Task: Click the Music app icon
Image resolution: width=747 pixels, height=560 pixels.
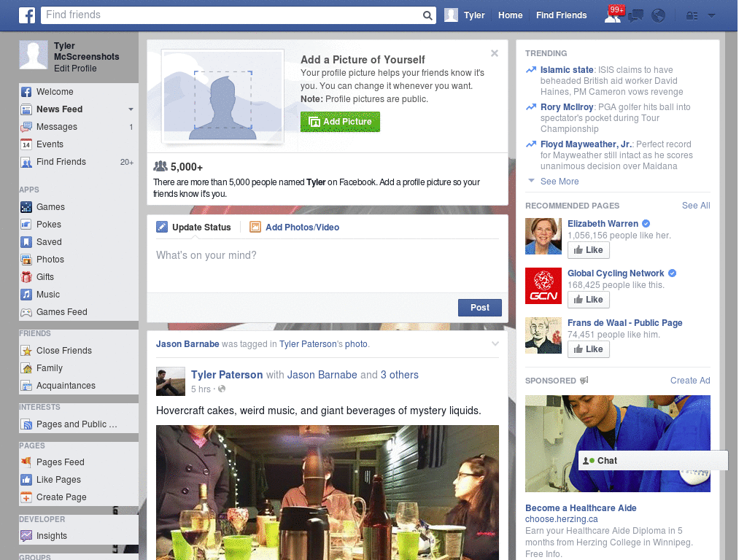Action: pos(26,295)
